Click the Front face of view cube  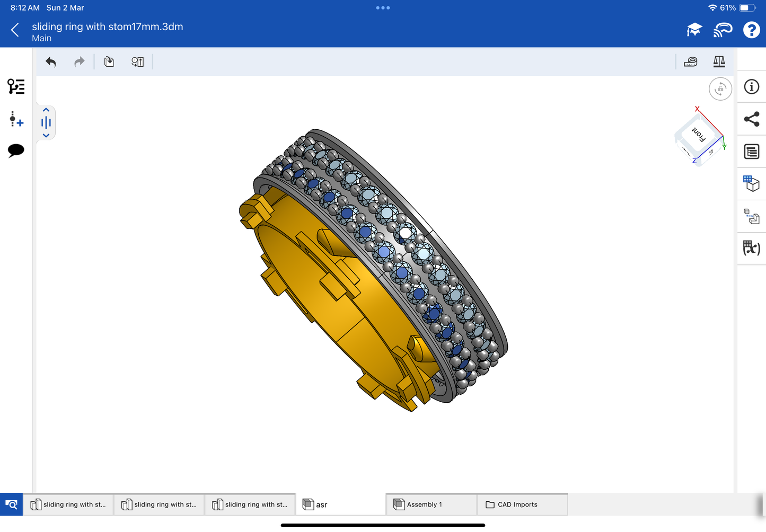pos(698,135)
